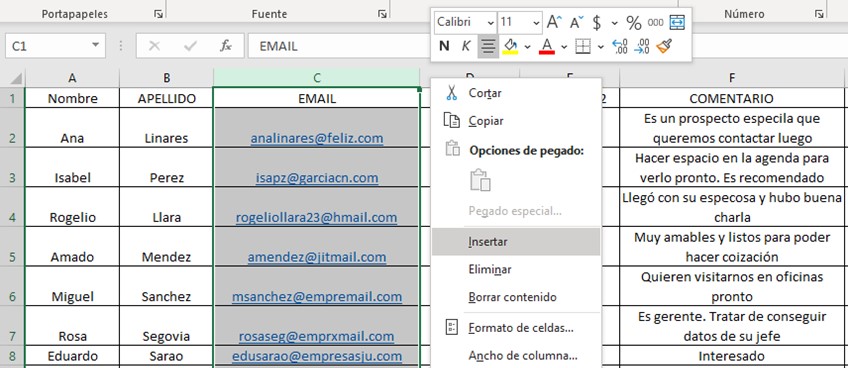
Task: Click the paste option clipboard icon
Action: 480,180
